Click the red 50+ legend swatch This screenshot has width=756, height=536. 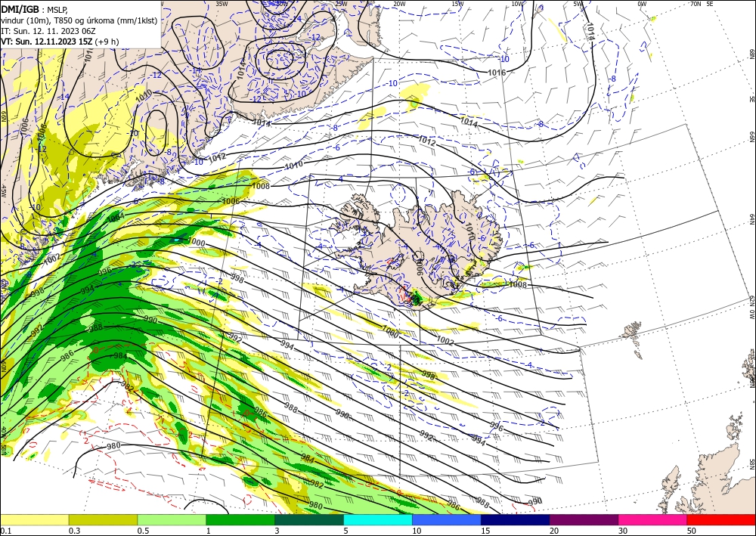point(721,519)
